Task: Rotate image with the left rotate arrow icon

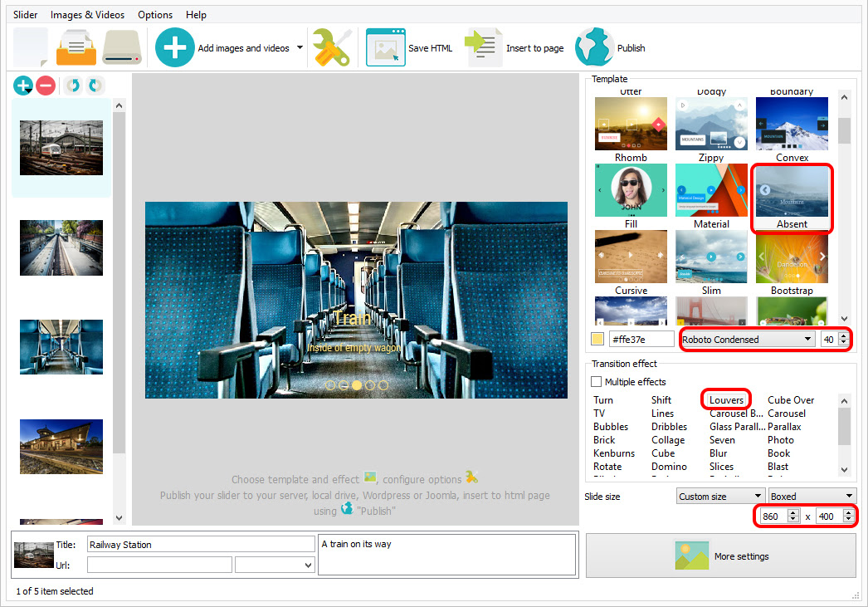Action: point(72,86)
